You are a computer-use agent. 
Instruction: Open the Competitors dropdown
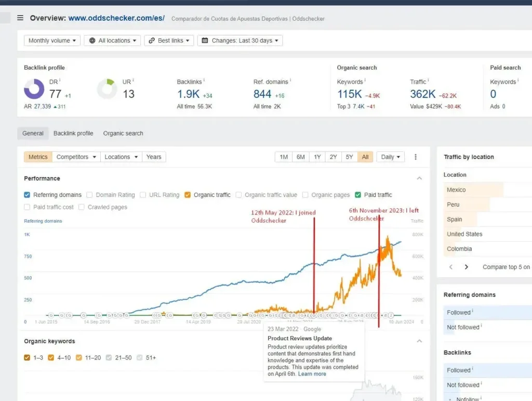tap(76, 157)
